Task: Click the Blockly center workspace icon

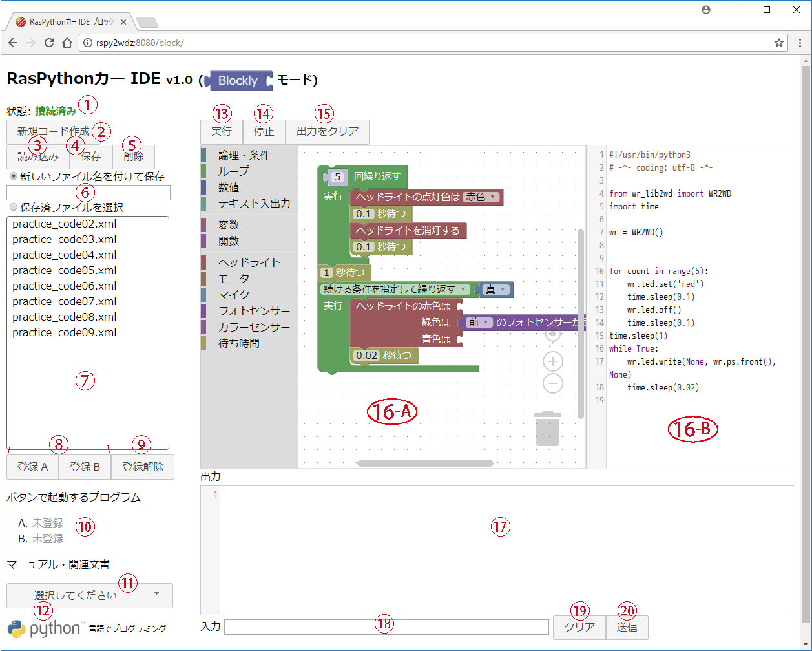Action: (553, 334)
